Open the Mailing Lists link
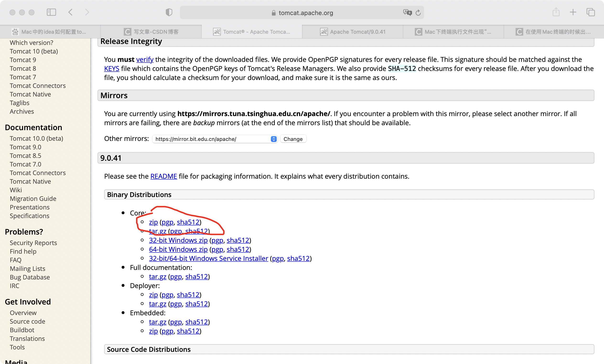 click(27, 268)
